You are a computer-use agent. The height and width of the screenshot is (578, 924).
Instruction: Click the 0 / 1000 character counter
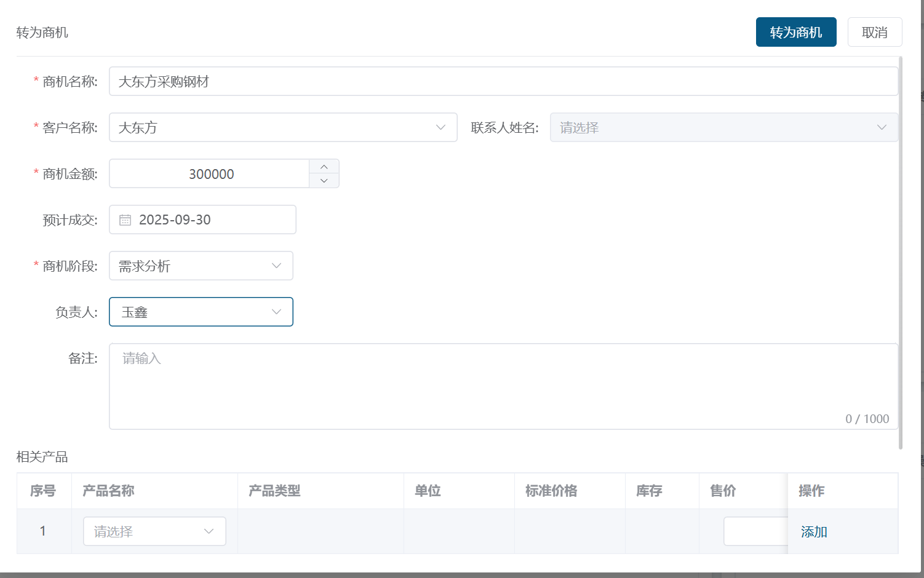click(x=867, y=419)
